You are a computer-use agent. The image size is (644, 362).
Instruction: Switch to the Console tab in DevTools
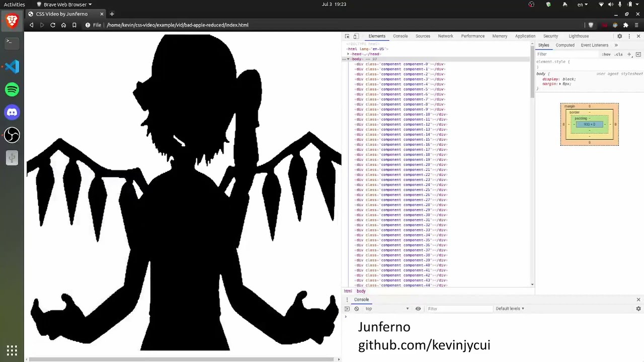click(x=400, y=36)
